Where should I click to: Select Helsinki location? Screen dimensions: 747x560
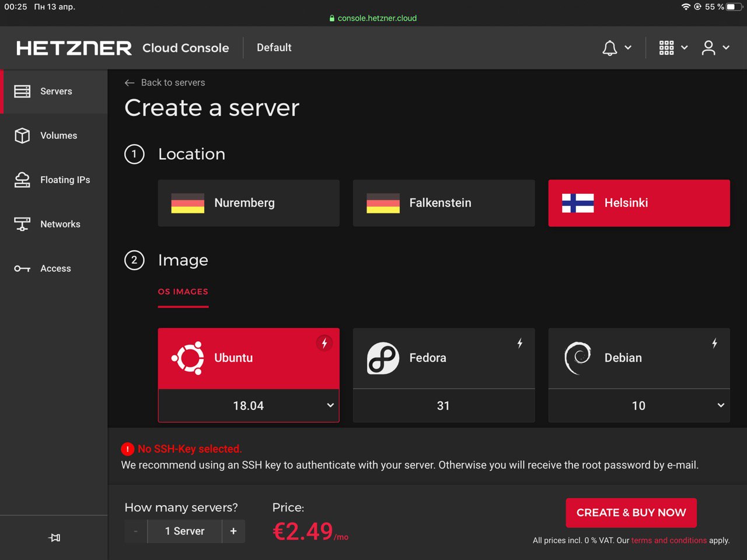coord(639,203)
